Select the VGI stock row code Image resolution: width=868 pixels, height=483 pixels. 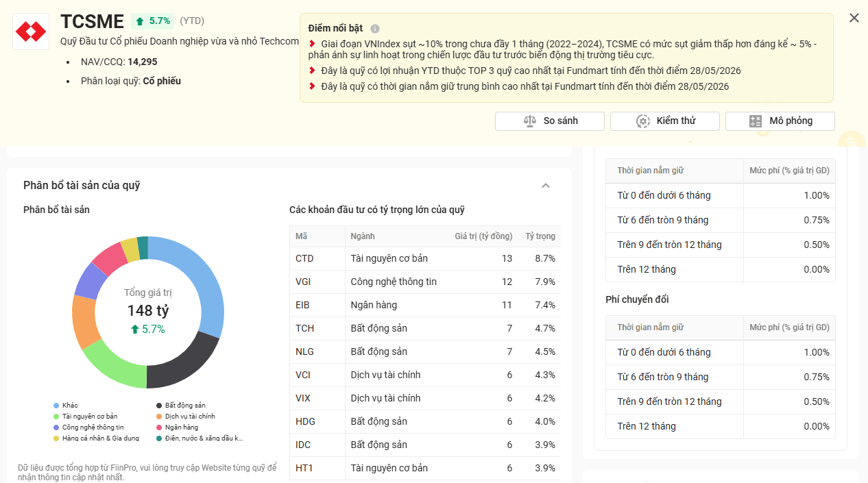[304, 282]
